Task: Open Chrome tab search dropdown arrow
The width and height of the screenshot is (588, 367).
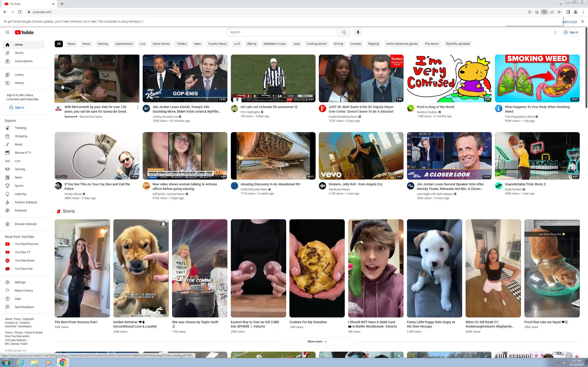Action: pyautogui.click(x=560, y=4)
